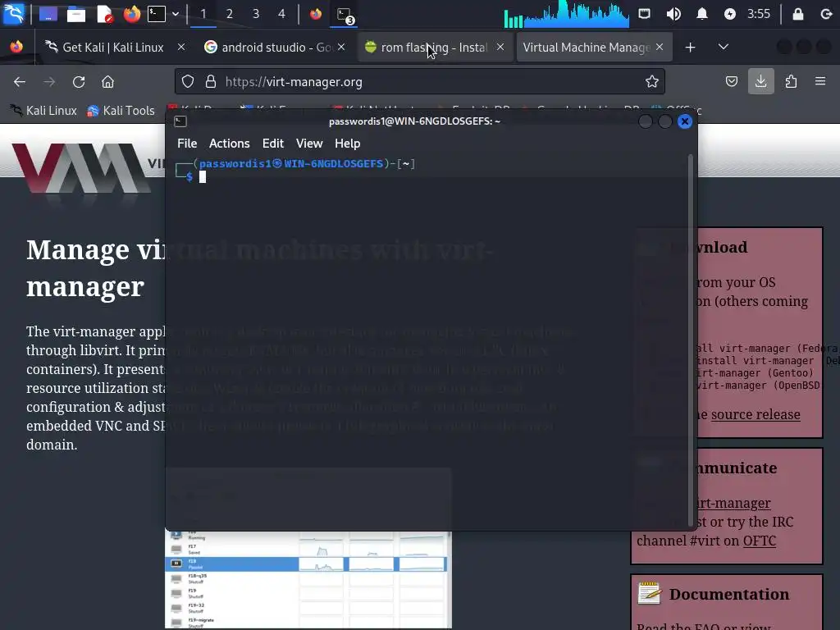Lock the screen with padlock icon

point(797,14)
